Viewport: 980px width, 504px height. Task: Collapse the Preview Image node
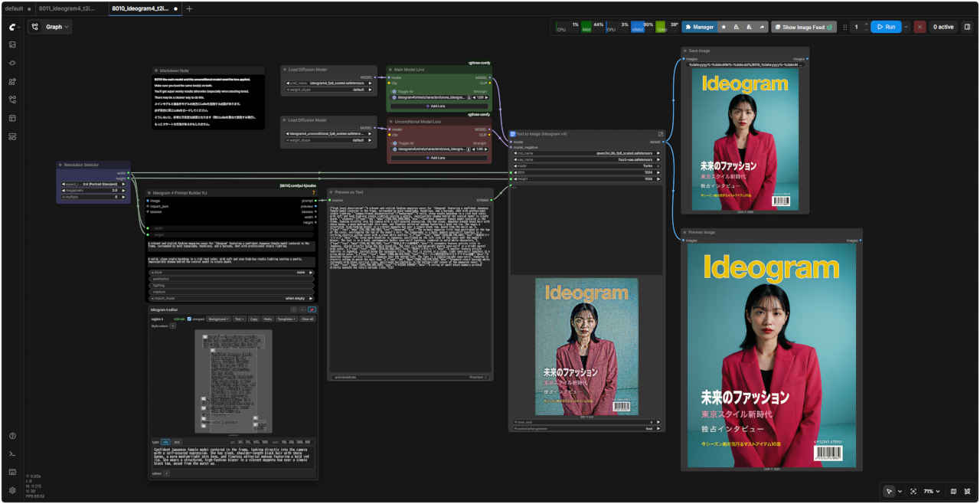click(x=685, y=232)
